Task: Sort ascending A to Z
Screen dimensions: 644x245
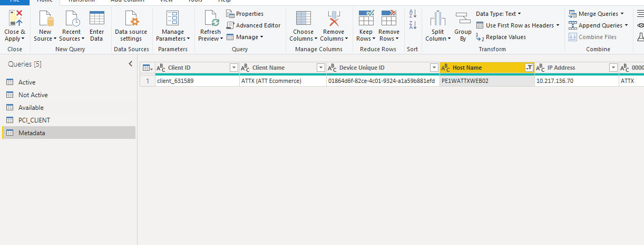Action: pos(413,13)
